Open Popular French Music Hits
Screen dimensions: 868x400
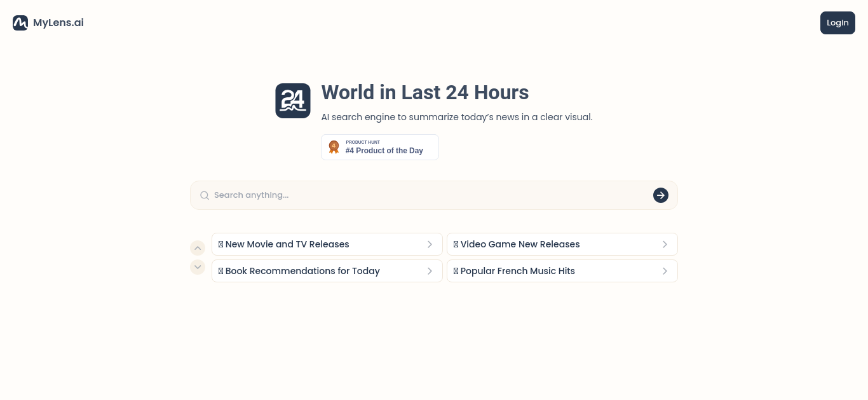point(562,271)
